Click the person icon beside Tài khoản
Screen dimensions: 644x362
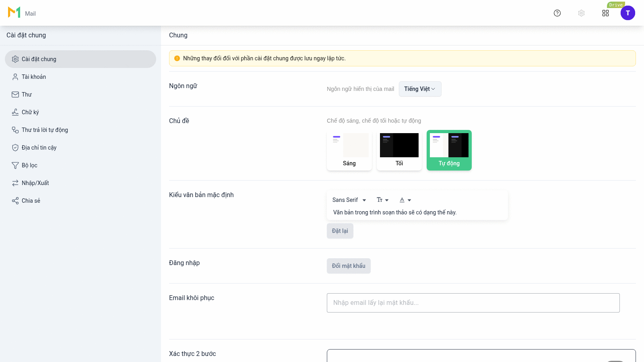pyautogui.click(x=15, y=77)
